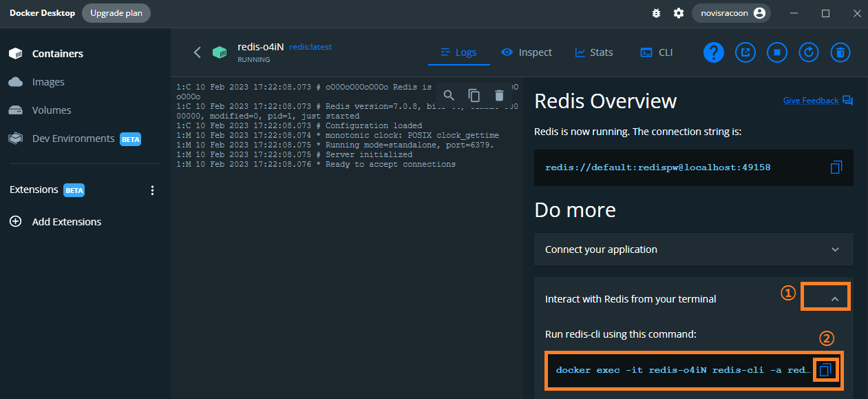Open the redis:latest image link
The height and width of the screenshot is (399, 868).
pyautogui.click(x=310, y=47)
